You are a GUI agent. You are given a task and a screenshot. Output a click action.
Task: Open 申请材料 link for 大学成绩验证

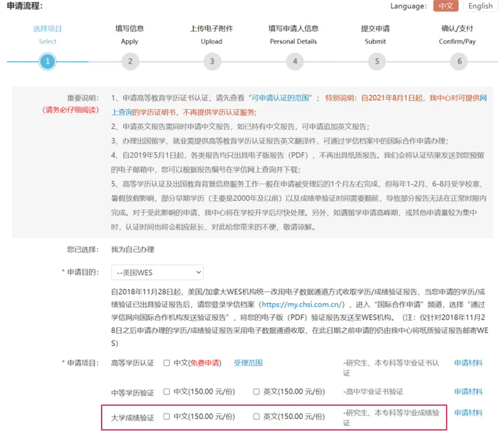468,413
